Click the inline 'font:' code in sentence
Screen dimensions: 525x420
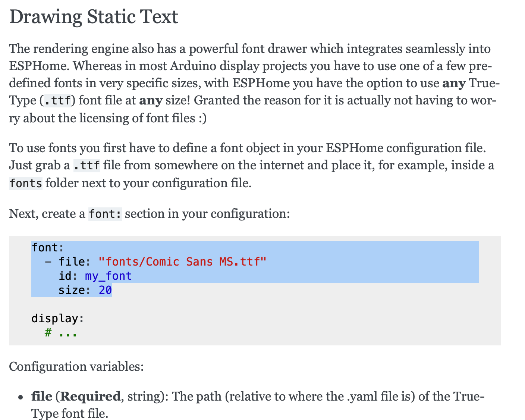click(105, 214)
